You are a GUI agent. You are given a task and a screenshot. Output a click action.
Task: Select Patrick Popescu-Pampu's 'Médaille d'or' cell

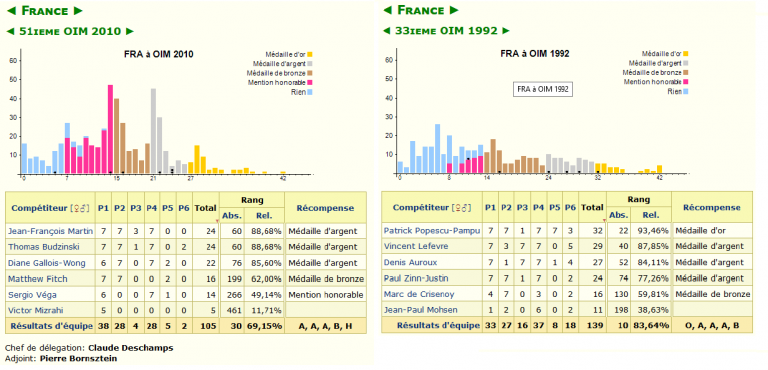pyautogui.click(x=712, y=230)
